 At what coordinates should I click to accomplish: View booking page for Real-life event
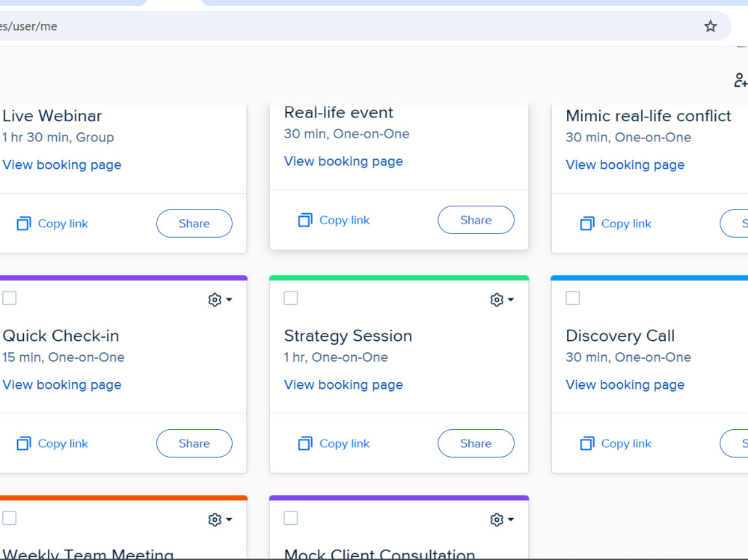pyautogui.click(x=343, y=161)
